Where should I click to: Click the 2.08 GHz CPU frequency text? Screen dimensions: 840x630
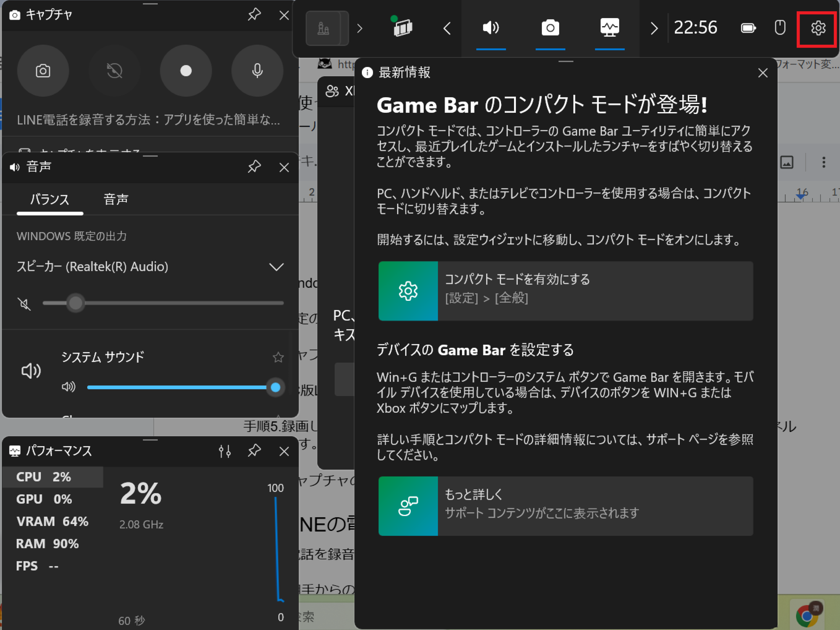tap(141, 524)
